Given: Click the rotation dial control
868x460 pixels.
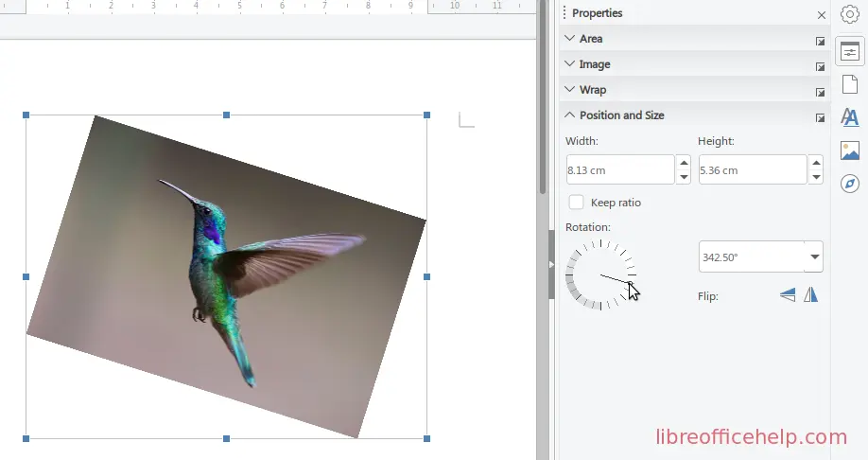Looking at the screenshot, I should click(x=600, y=275).
